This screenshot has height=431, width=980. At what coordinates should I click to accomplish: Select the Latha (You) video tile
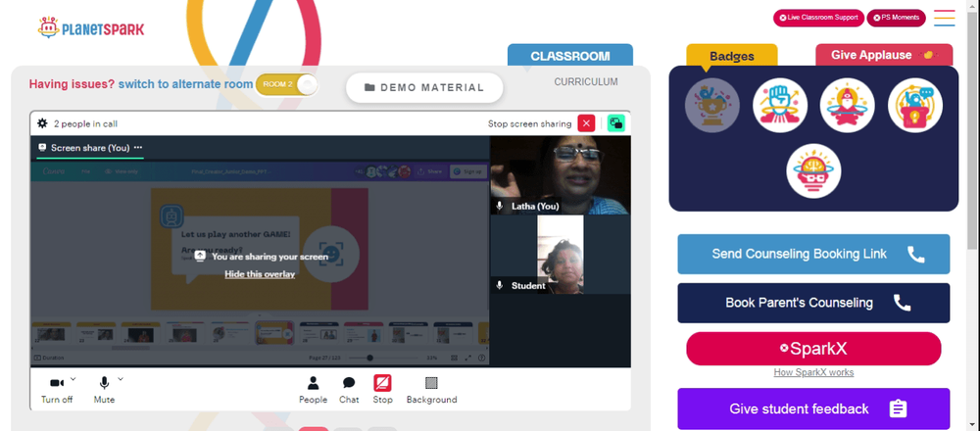point(561,175)
